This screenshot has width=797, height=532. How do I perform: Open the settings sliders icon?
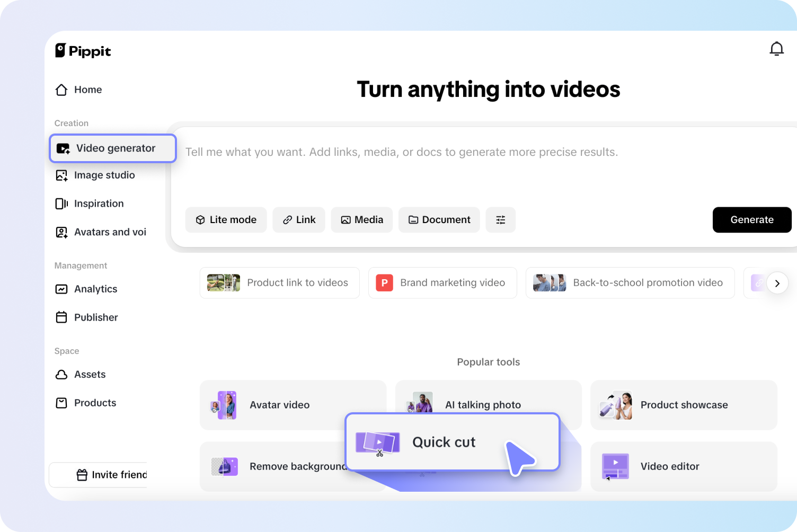(x=501, y=220)
